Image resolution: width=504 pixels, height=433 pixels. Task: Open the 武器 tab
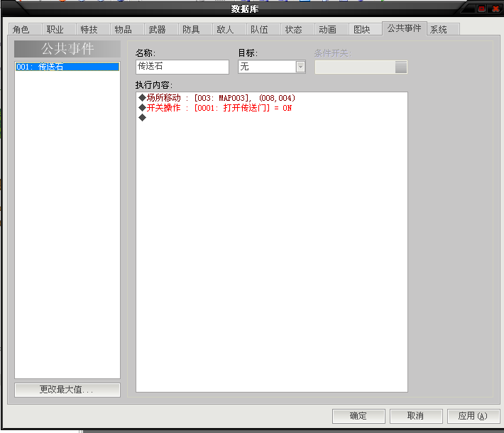161,30
